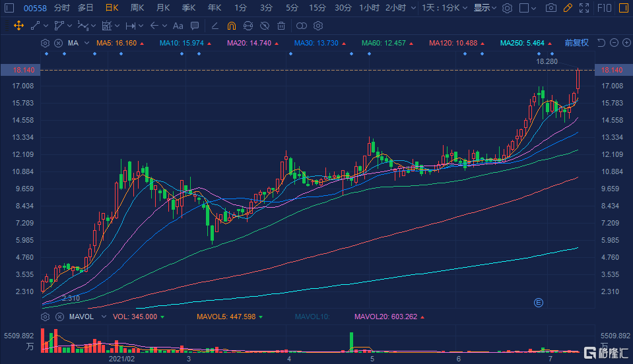Screen dimensions: 633x364
Task: Expand the 显示 display dropdown
Action: click(x=485, y=8)
